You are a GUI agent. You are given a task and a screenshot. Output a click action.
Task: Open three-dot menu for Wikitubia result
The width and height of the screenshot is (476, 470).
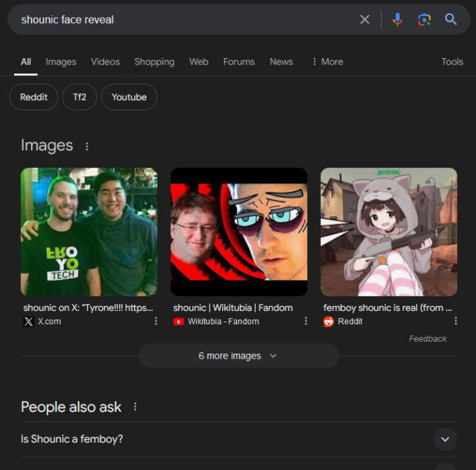click(306, 322)
